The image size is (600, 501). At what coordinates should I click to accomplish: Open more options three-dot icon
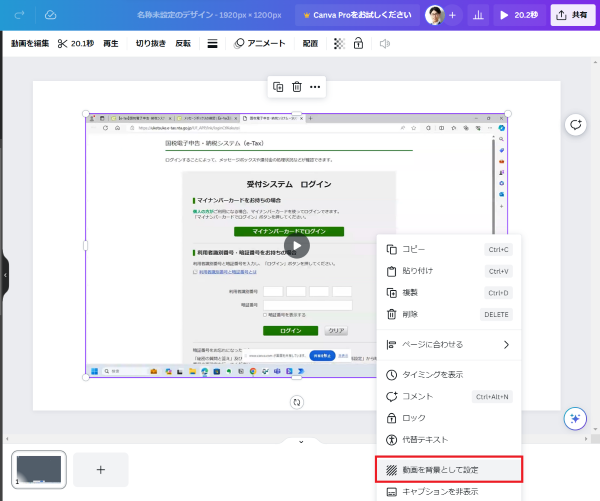click(x=315, y=87)
